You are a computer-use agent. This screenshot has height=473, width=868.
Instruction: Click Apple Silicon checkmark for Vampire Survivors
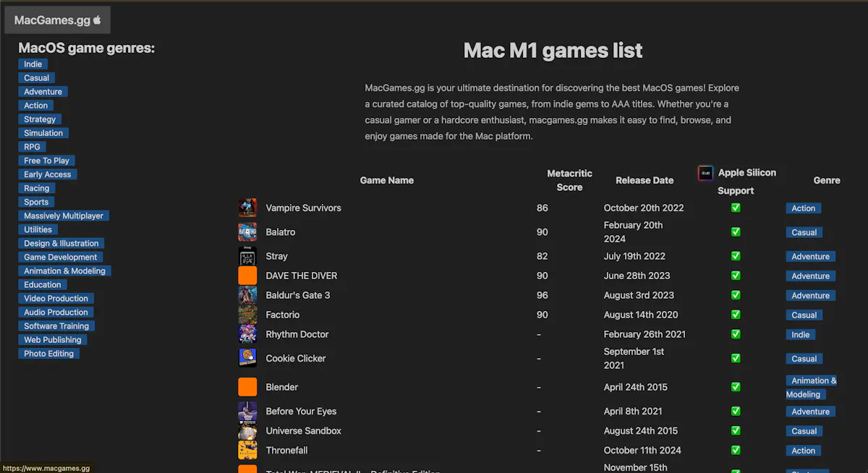(736, 208)
